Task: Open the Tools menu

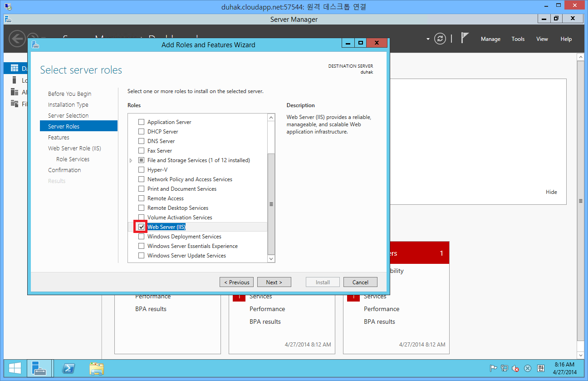Action: (518, 39)
